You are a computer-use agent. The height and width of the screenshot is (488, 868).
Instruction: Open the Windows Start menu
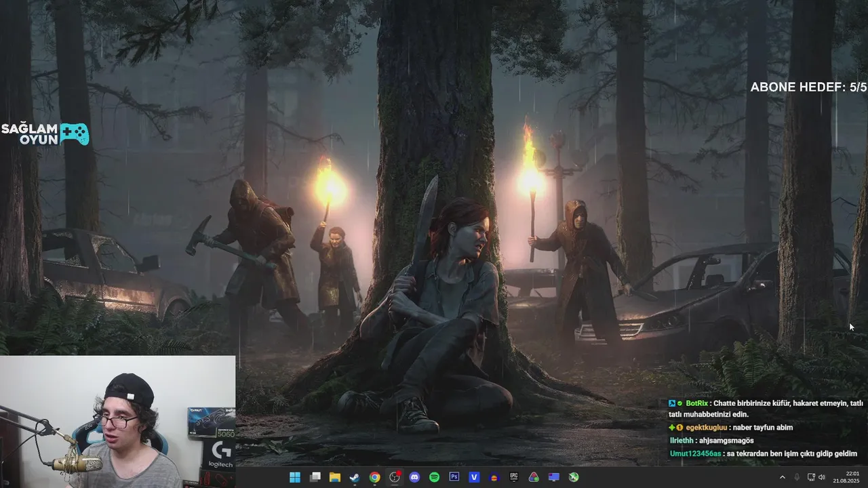(295, 477)
